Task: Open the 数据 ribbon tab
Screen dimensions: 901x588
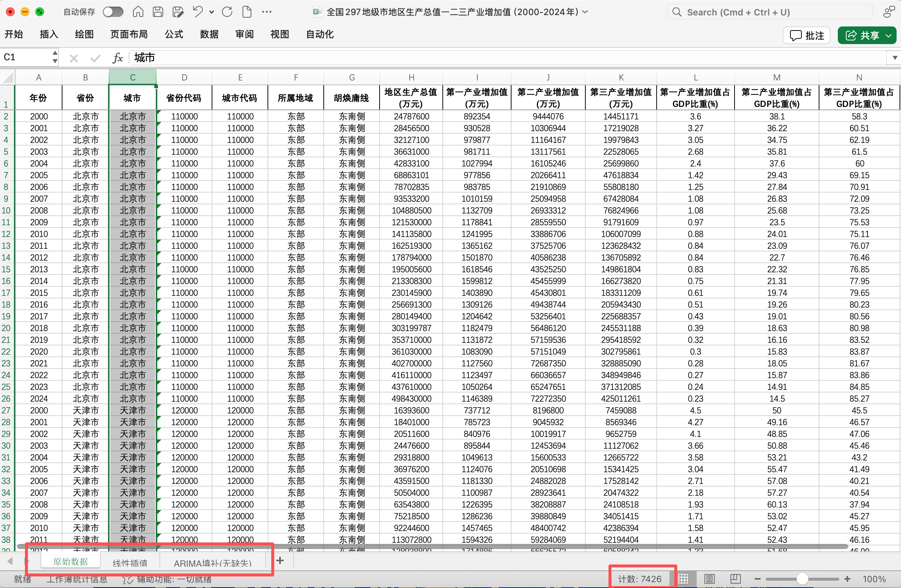Action: click(209, 35)
